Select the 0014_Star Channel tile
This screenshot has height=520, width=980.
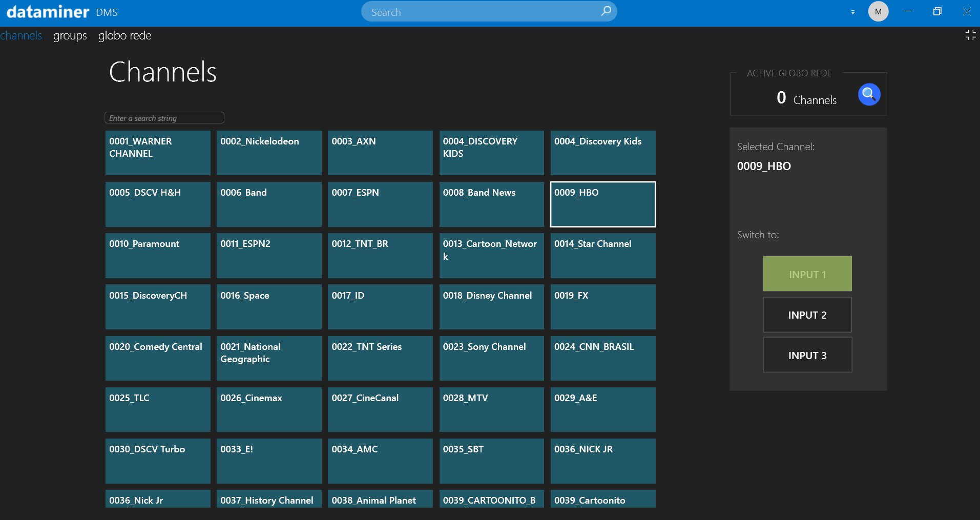[x=603, y=255]
